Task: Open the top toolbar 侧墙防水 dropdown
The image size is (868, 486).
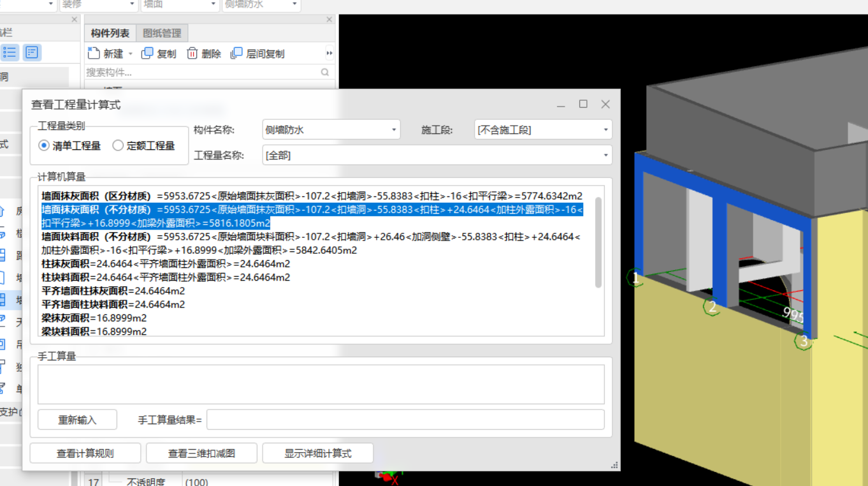Action: tap(261, 4)
